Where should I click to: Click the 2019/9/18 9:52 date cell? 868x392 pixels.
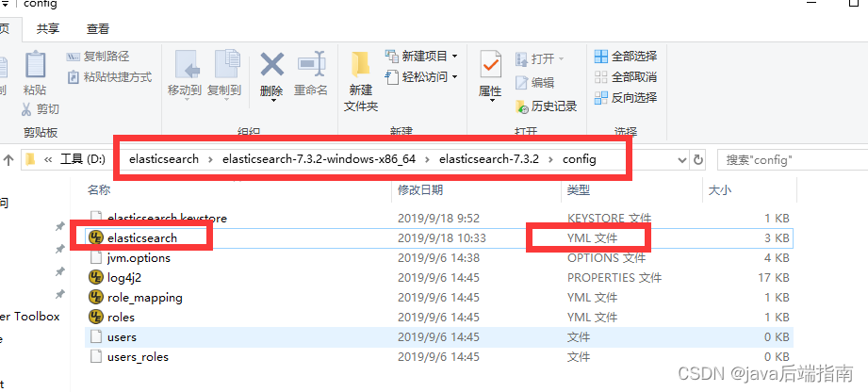click(438, 219)
